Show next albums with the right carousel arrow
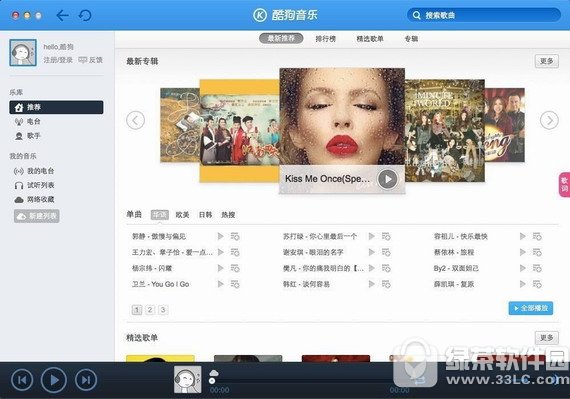 (x=549, y=120)
